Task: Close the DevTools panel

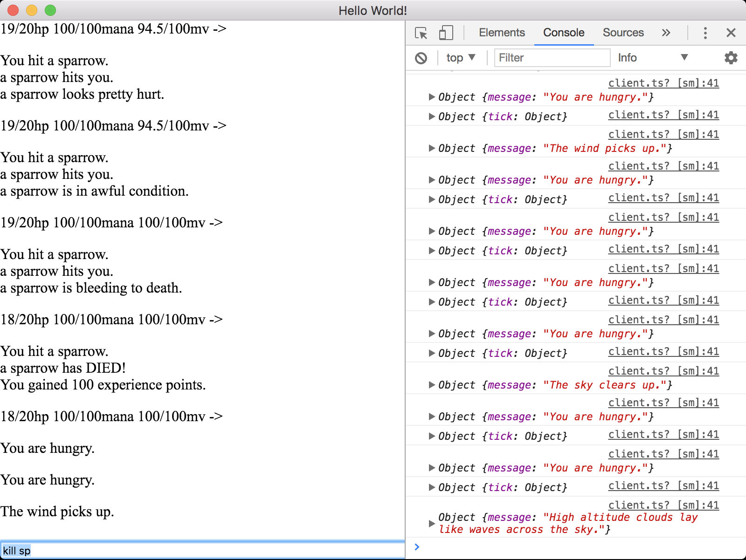Action: (731, 33)
